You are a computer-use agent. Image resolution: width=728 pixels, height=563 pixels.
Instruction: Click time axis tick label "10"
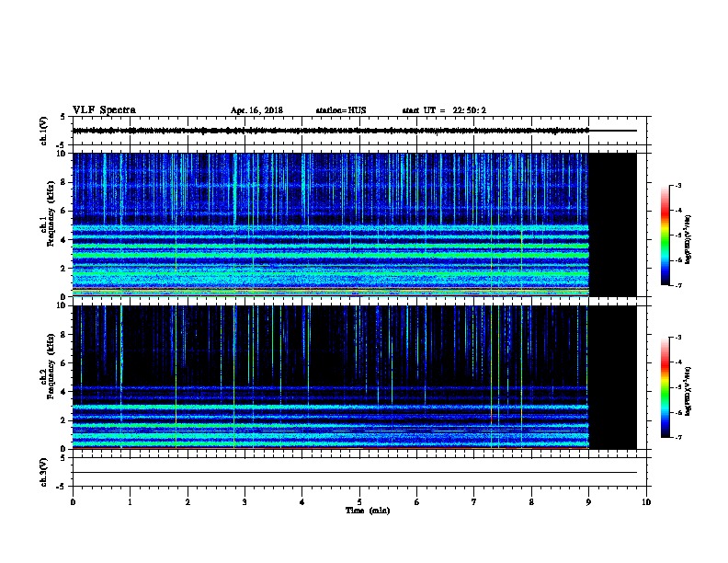646,502
